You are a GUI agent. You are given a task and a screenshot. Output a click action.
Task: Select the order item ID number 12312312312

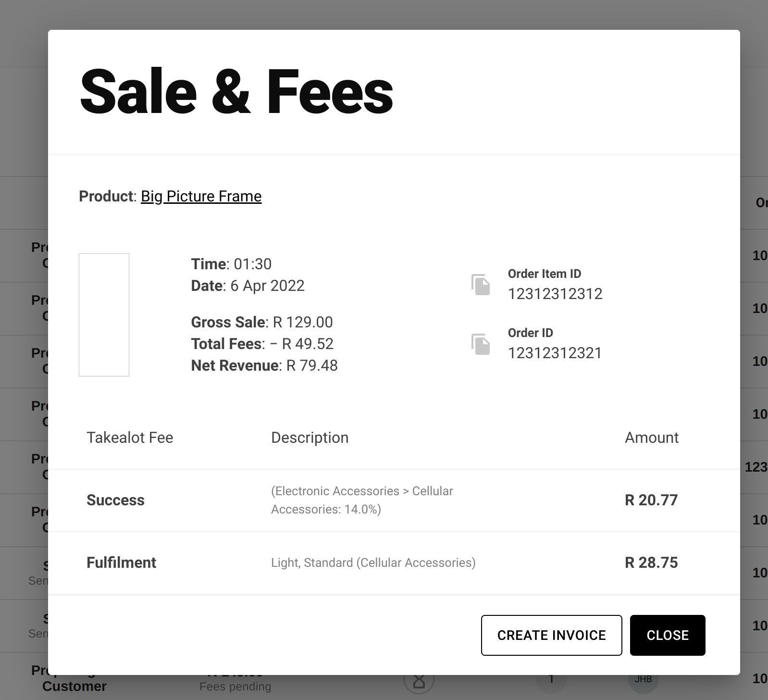[555, 294]
